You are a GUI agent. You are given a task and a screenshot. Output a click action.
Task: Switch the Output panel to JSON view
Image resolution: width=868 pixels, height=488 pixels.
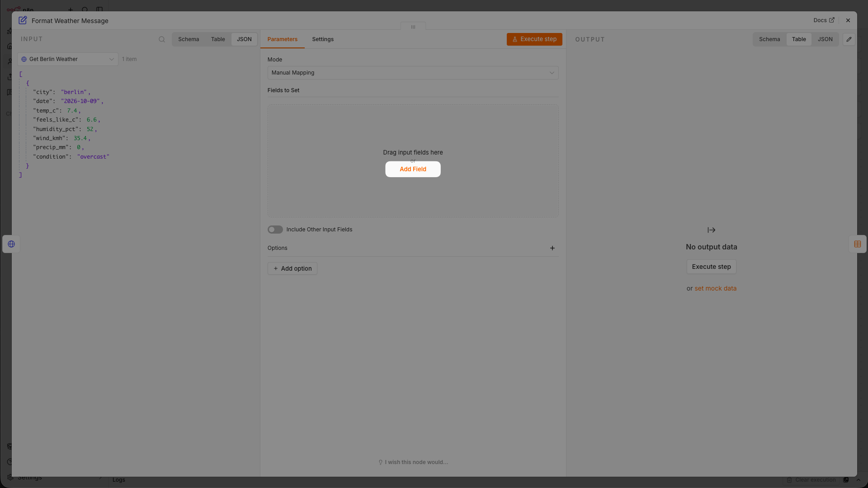825,39
